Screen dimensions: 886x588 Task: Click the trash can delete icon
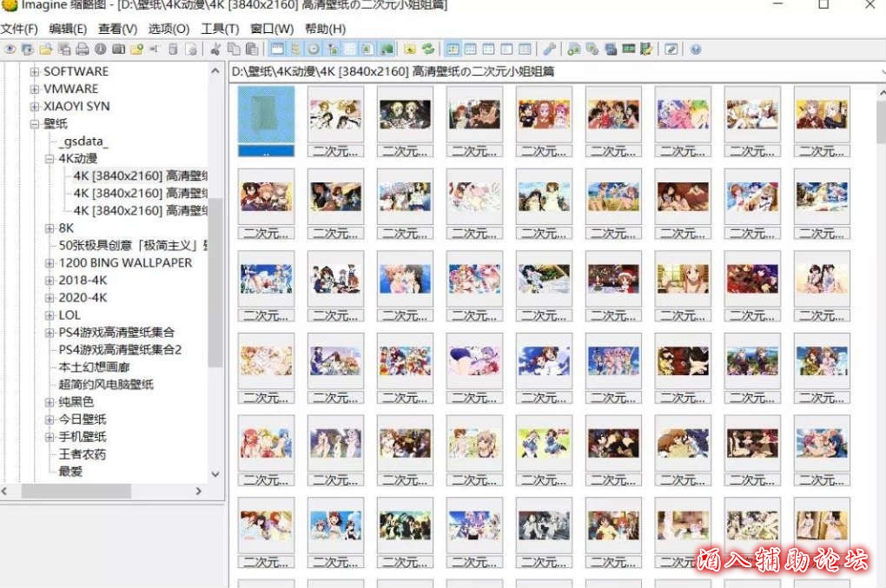point(173,50)
